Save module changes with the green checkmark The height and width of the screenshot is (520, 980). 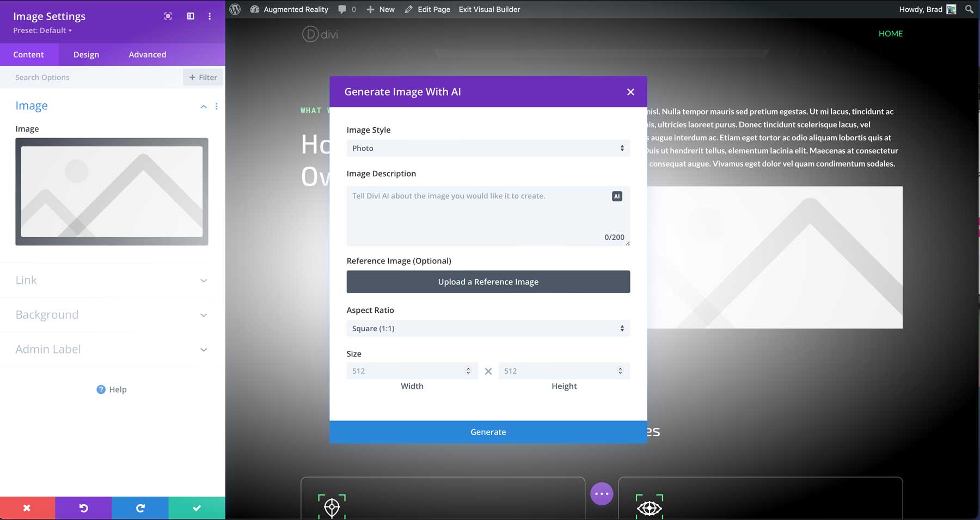pyautogui.click(x=197, y=507)
